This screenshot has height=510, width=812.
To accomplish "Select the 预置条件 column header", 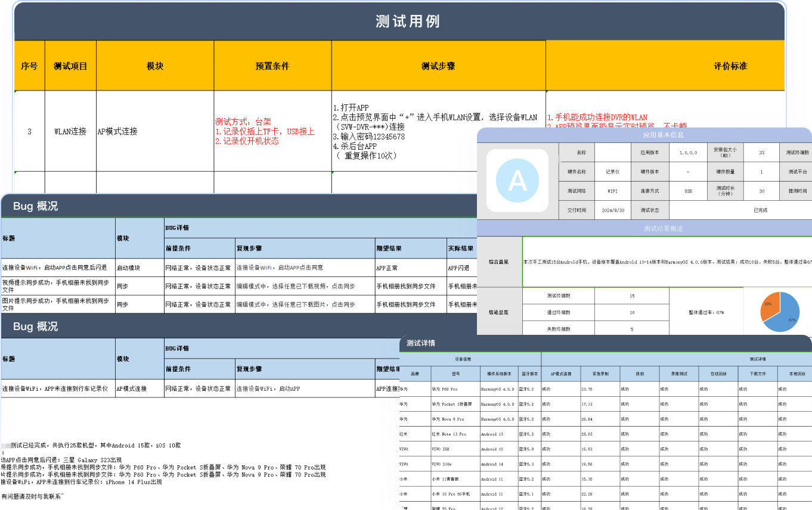I will [x=272, y=66].
